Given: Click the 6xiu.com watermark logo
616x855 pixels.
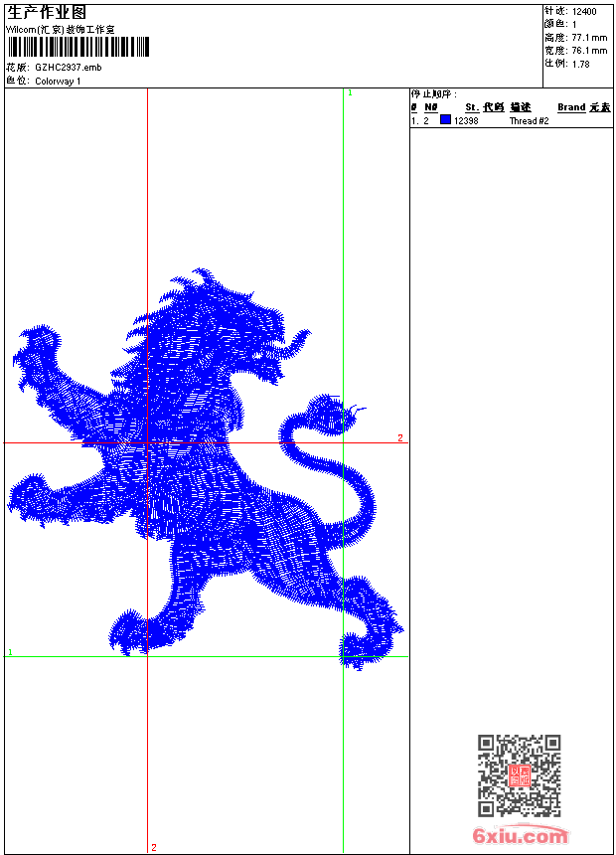Looking at the screenshot, I should point(520,835).
